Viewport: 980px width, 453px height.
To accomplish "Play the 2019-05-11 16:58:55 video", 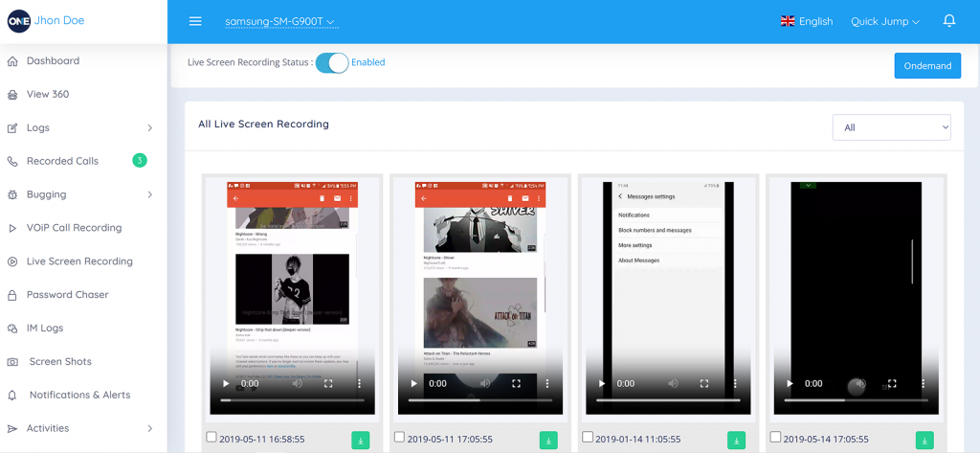I will point(226,383).
